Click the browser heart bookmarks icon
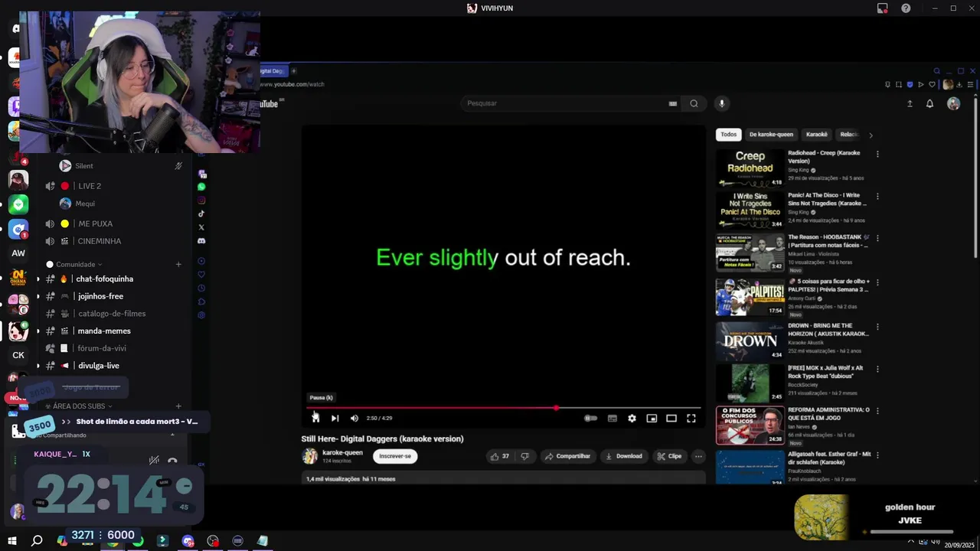The width and height of the screenshot is (980, 551). click(x=933, y=84)
